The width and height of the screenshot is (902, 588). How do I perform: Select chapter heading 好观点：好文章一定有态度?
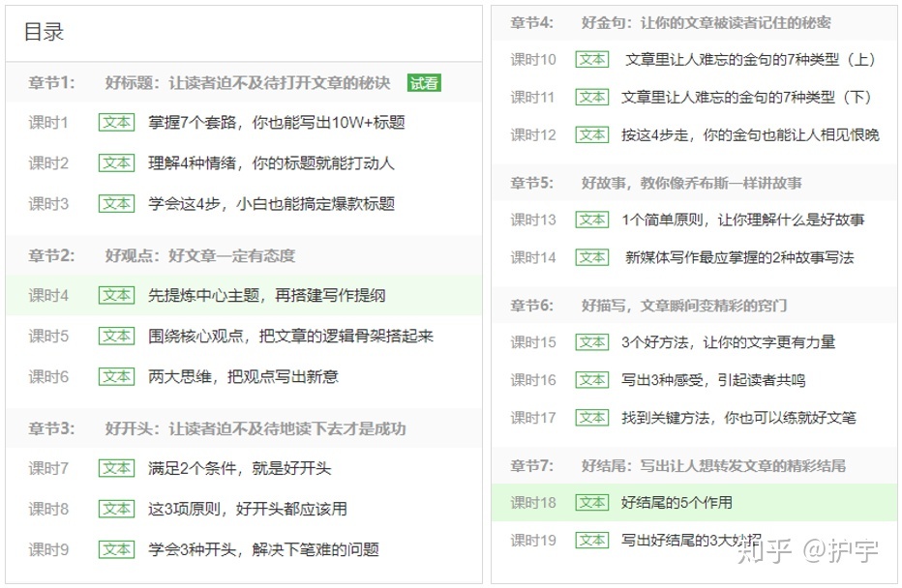200,255
